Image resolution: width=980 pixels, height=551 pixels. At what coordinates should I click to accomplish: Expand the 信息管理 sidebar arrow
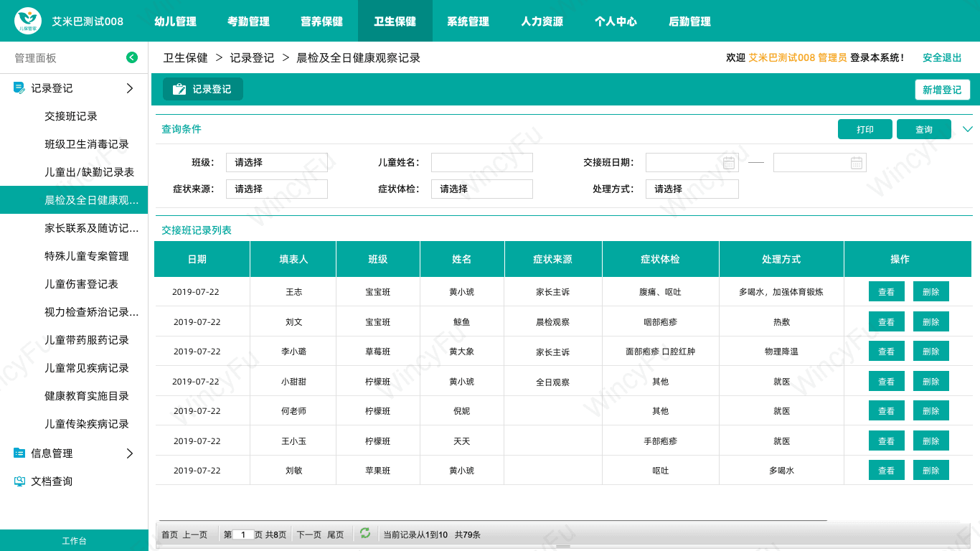130,453
